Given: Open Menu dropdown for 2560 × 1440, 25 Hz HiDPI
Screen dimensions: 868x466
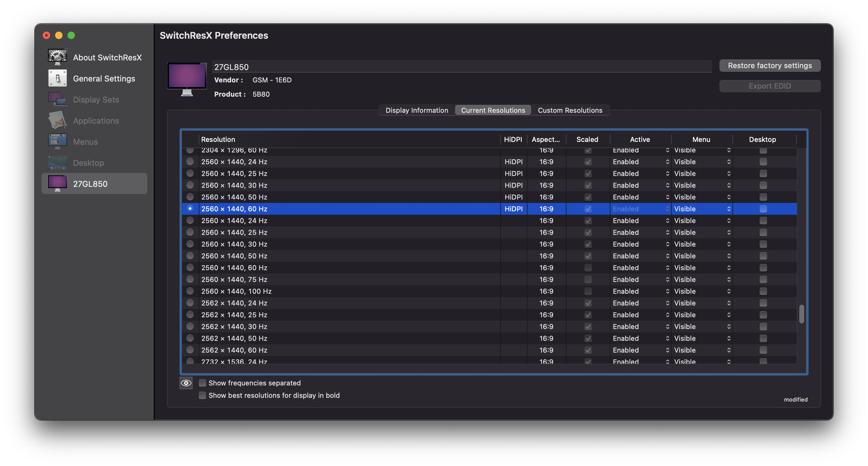Looking at the screenshot, I should click(x=702, y=173).
